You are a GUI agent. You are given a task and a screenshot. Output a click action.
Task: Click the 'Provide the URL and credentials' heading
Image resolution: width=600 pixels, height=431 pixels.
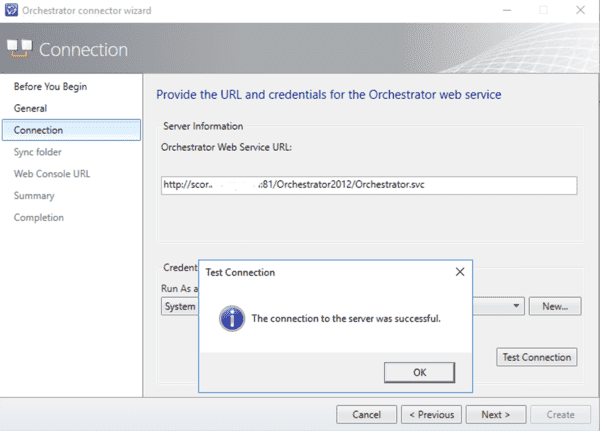click(x=329, y=95)
